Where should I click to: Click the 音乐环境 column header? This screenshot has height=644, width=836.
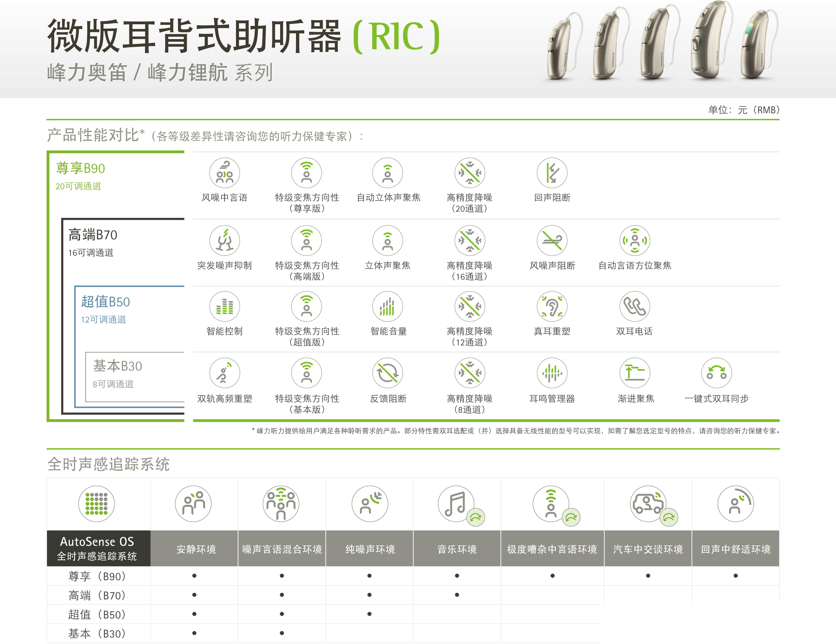pos(457,548)
